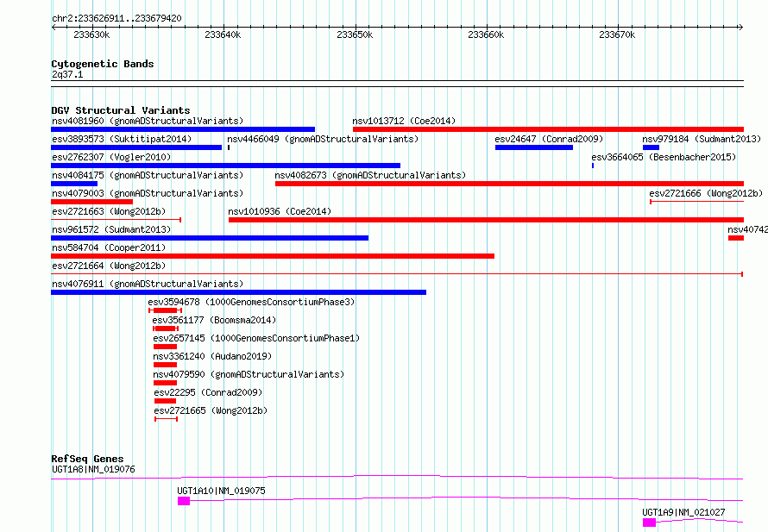Click the DGV Structural Variants track title
Image resolution: width=768 pixels, height=532 pixels.
pyautogui.click(x=121, y=110)
